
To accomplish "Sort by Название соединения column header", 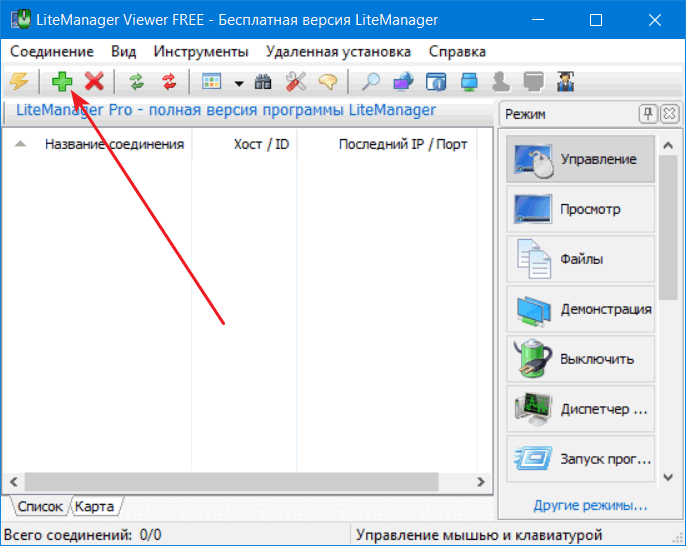I will coord(113,144).
